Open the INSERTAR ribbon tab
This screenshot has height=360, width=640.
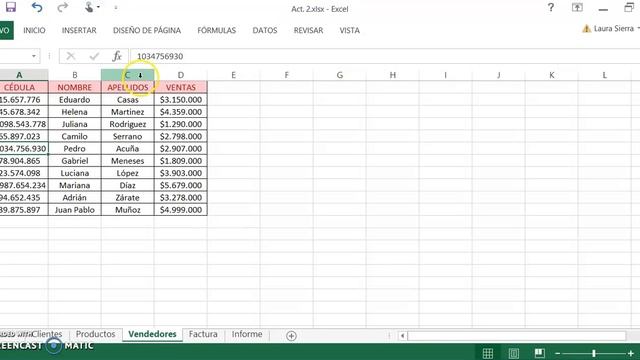(79, 30)
